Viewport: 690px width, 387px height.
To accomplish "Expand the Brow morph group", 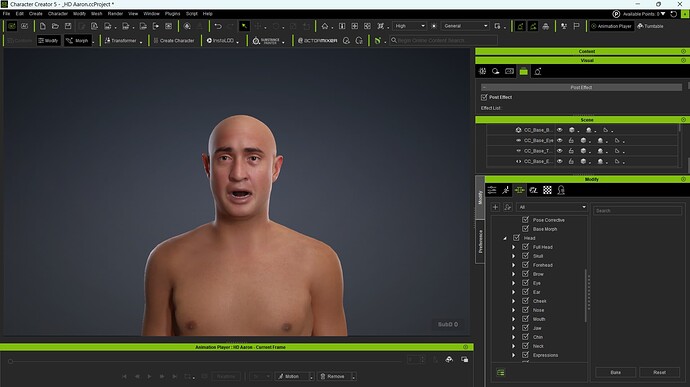I will click(513, 274).
